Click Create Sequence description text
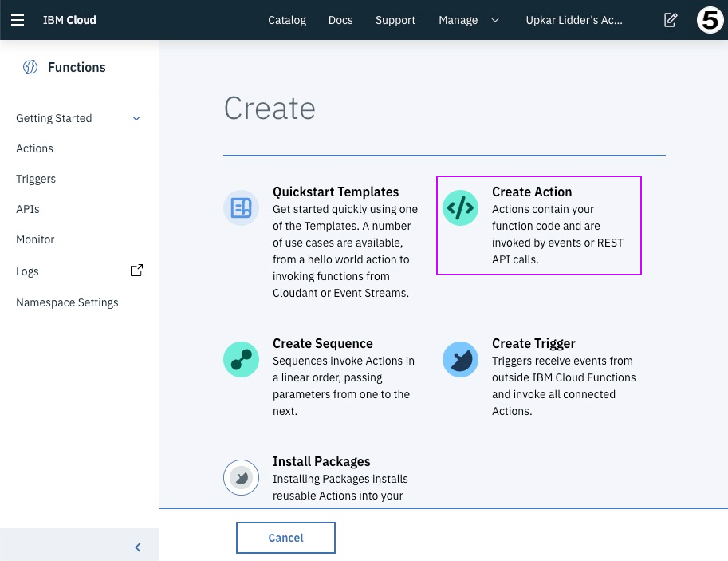Image resolution: width=728 pixels, height=561 pixels. 343,385
